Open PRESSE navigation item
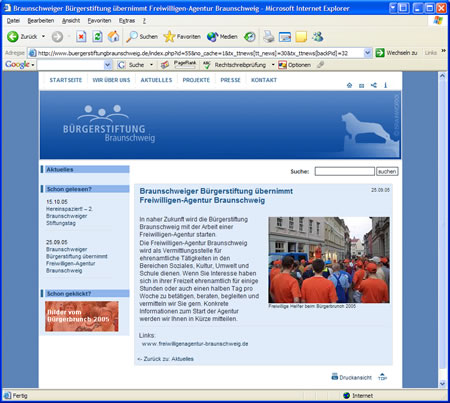The height and width of the screenshot is (403, 450). coord(230,80)
